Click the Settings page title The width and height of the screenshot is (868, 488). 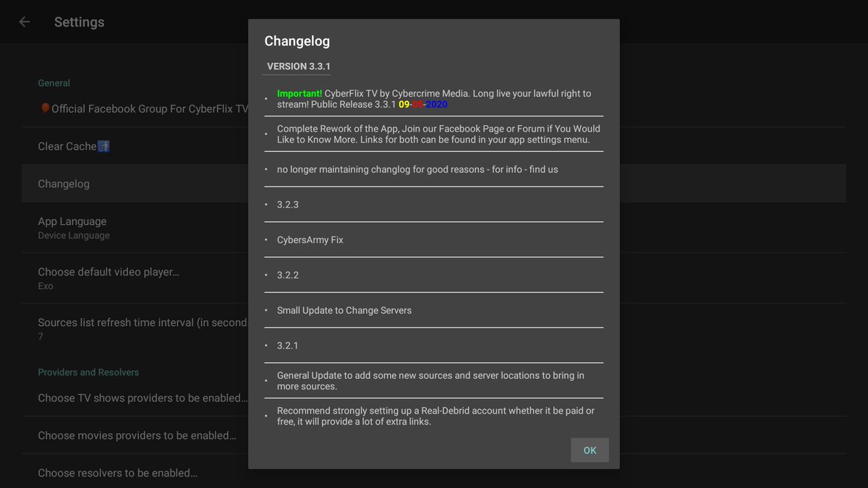(79, 22)
